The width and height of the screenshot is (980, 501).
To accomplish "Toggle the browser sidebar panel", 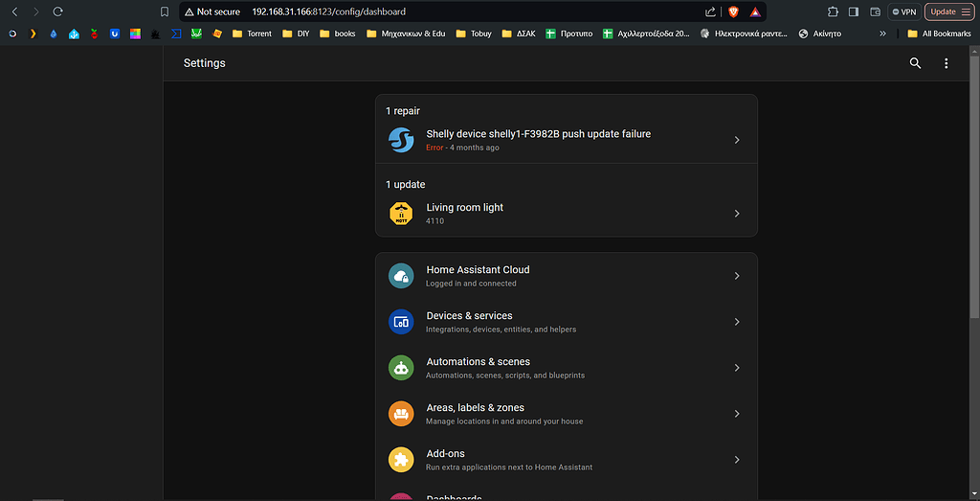I will click(x=854, y=11).
